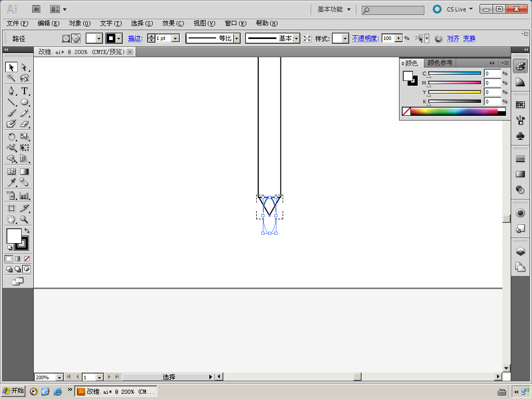The image size is (532, 399).
Task: Click the search field in application bar
Action: click(393, 10)
